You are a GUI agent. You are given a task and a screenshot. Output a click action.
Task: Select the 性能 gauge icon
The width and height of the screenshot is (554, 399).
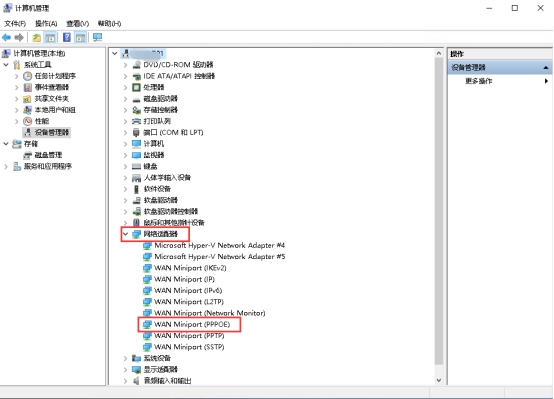coord(28,121)
